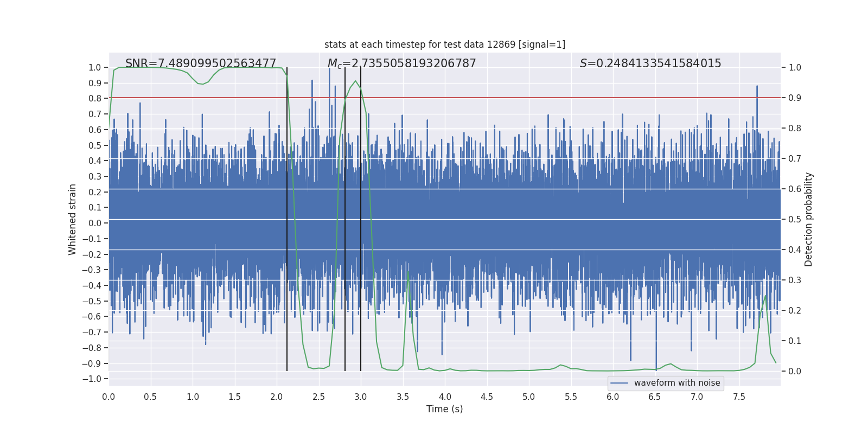Select the chirp mass Mc annotation text
868x434 pixels.
[x=401, y=63]
